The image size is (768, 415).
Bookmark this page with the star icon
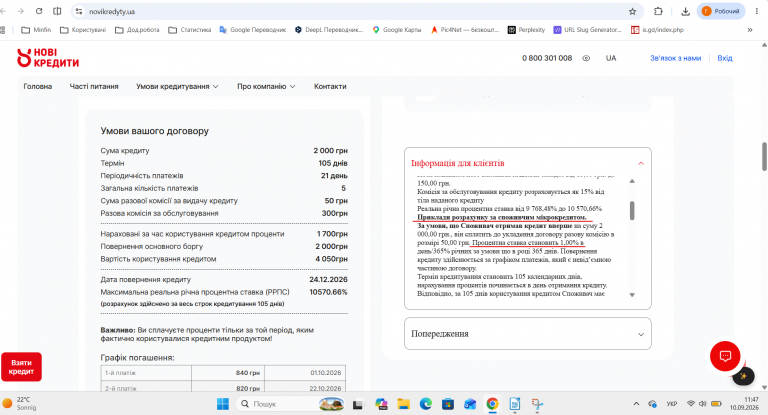pyautogui.click(x=632, y=11)
